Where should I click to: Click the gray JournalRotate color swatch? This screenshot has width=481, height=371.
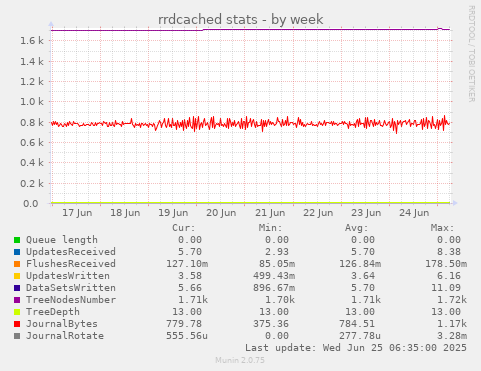pyautogui.click(x=17, y=336)
